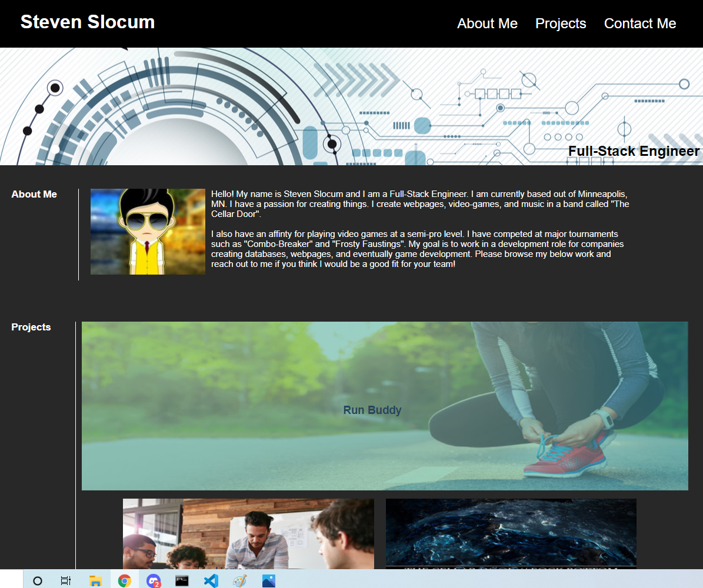
Task: Select the Projects section heading
Action: pos(31,327)
